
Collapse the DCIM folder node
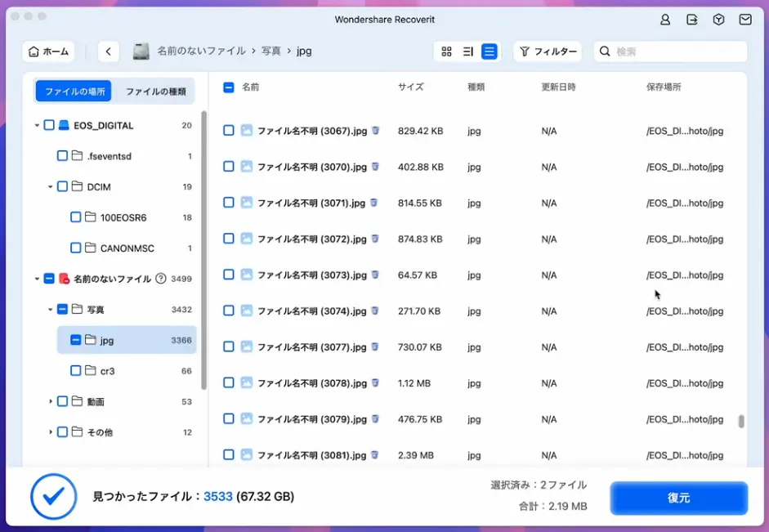click(50, 187)
